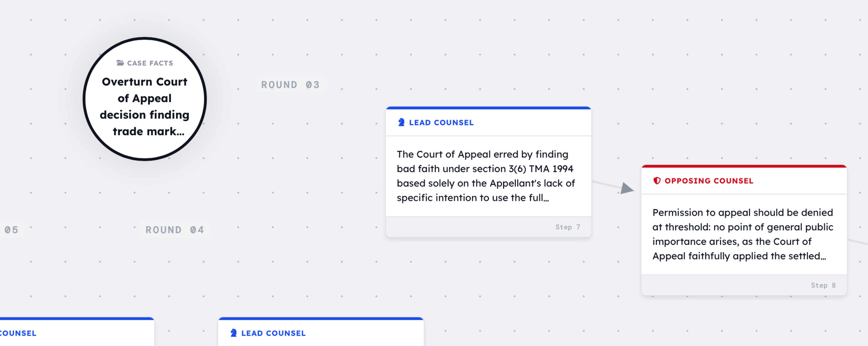Click the knight icon on the bottom Lead Counsel card

pos(233,333)
